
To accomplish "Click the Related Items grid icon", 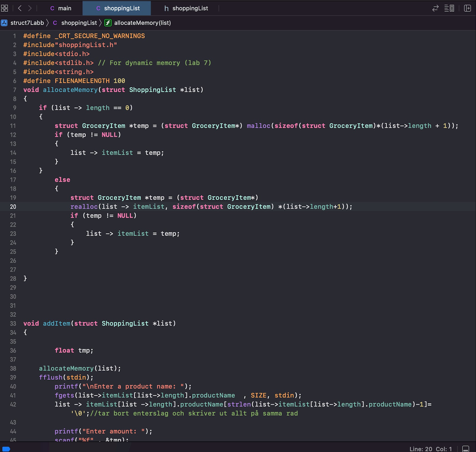I will click(4, 8).
